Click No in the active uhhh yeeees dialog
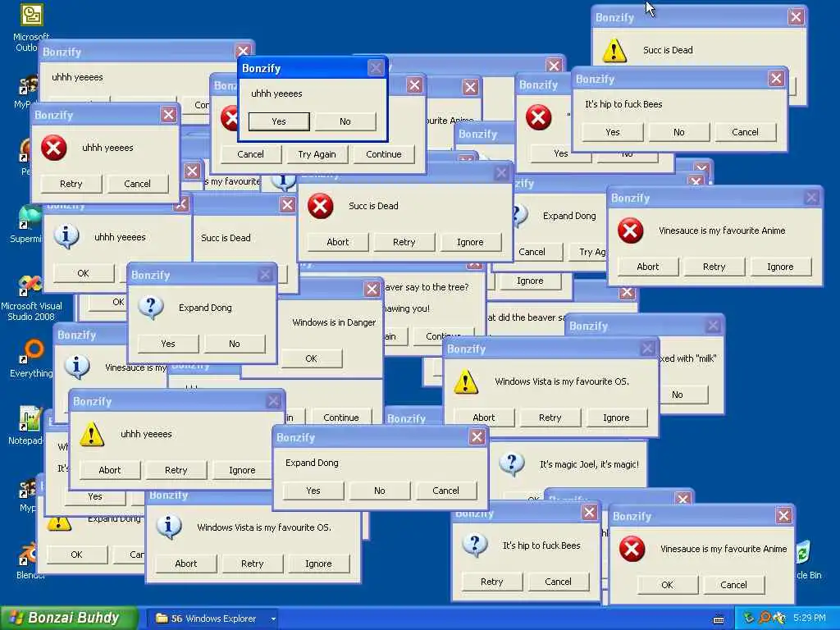 click(345, 121)
